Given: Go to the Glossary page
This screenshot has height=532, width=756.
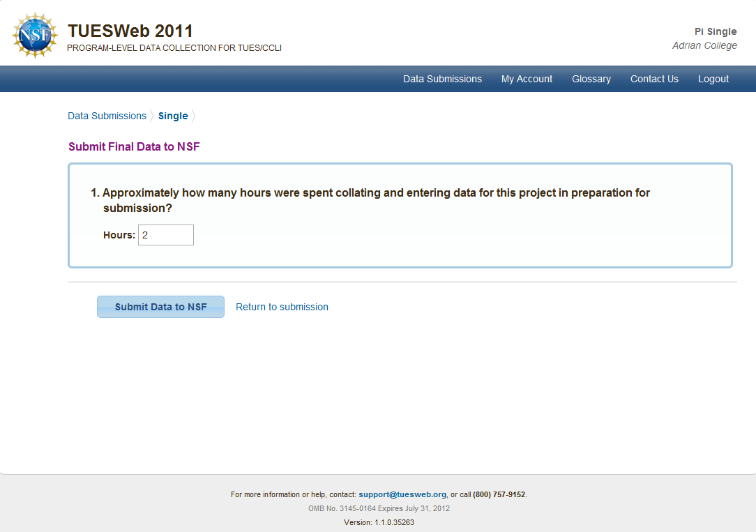Looking at the screenshot, I should [591, 79].
